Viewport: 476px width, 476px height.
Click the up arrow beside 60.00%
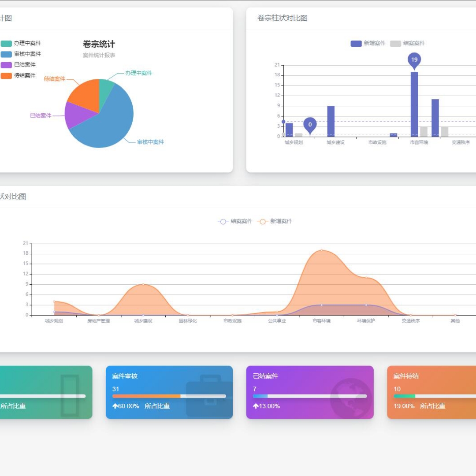click(115, 406)
